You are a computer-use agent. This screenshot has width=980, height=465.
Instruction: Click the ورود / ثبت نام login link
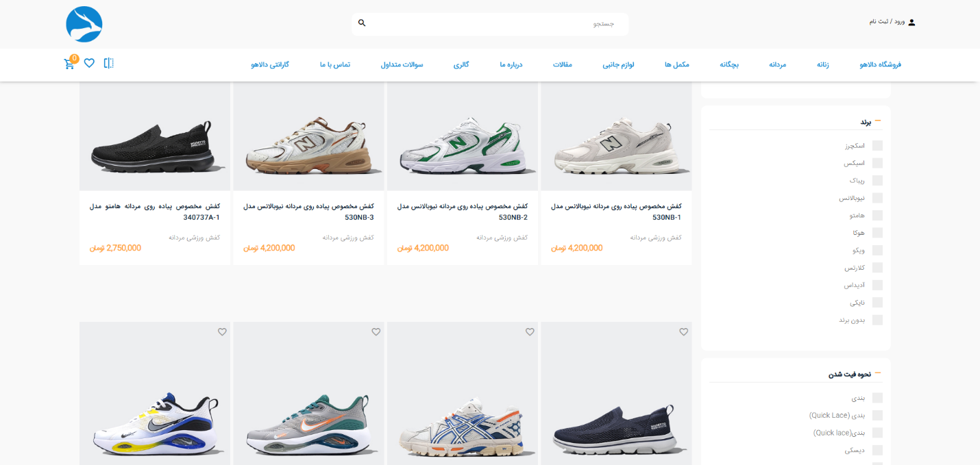tap(887, 22)
